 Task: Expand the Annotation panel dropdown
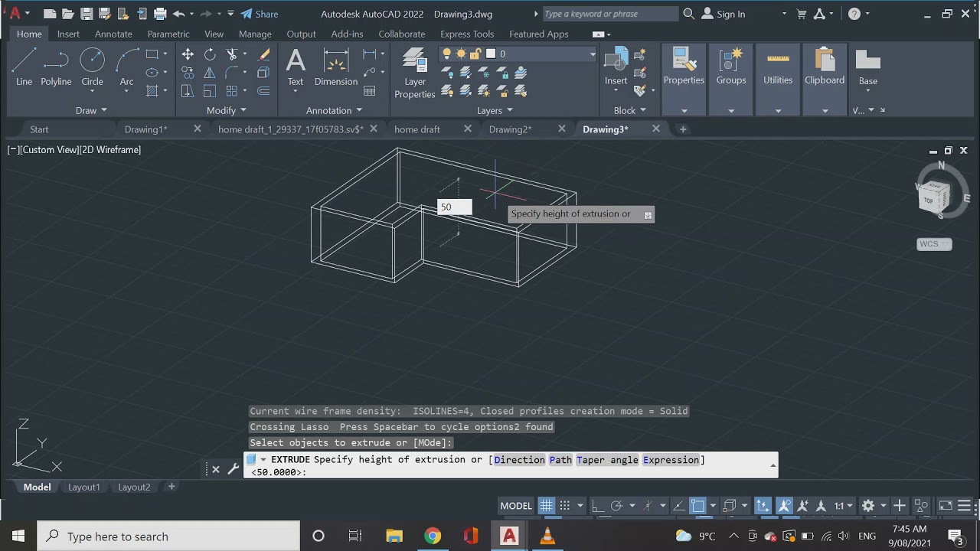click(x=334, y=110)
